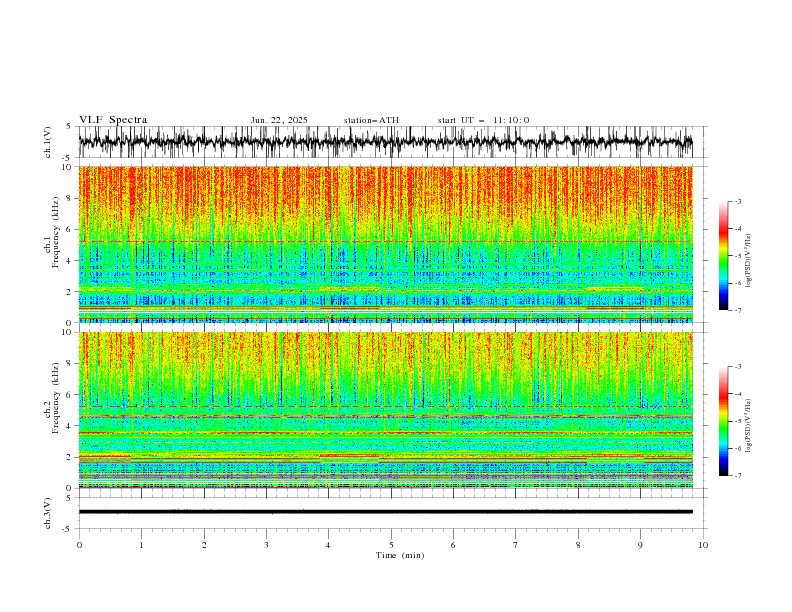Click the upper colorbar tick label "-7"
This screenshot has height=612, width=792.
click(x=738, y=310)
